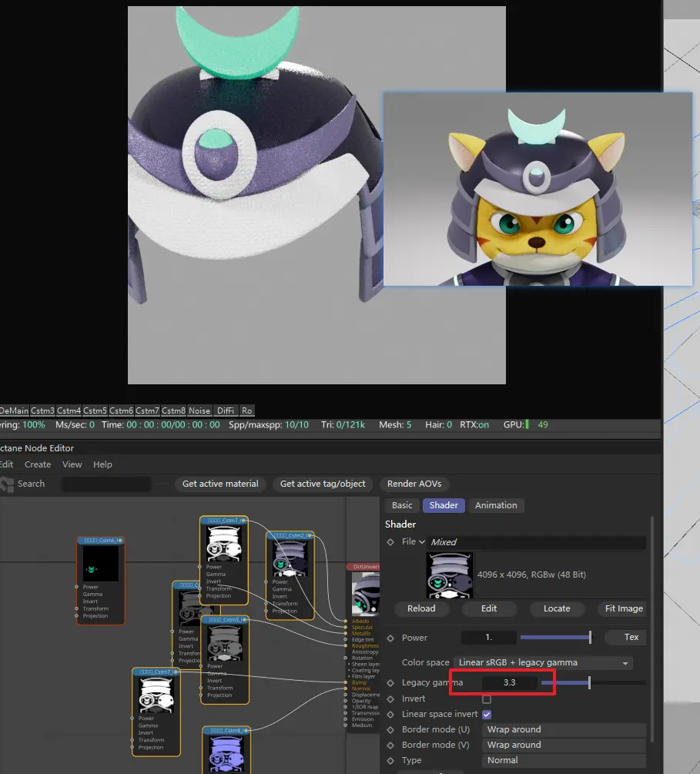Select the Cstm6 image node thumbnail

pos(101,564)
